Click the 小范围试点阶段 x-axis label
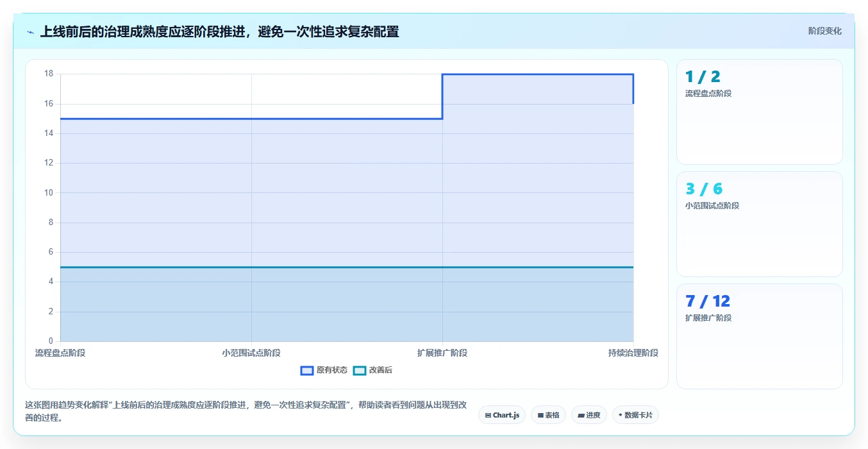 pyautogui.click(x=251, y=353)
